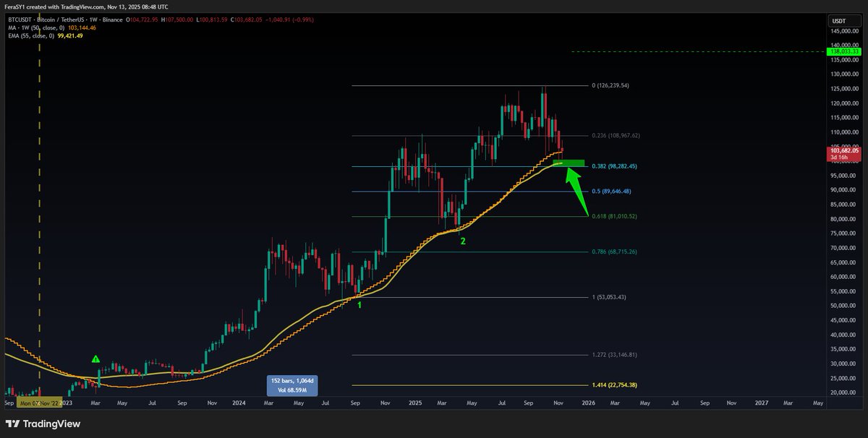Viewport: 868px width, 438px height.
Task: Click the 40,000.00 price axis label
Action: point(843,335)
